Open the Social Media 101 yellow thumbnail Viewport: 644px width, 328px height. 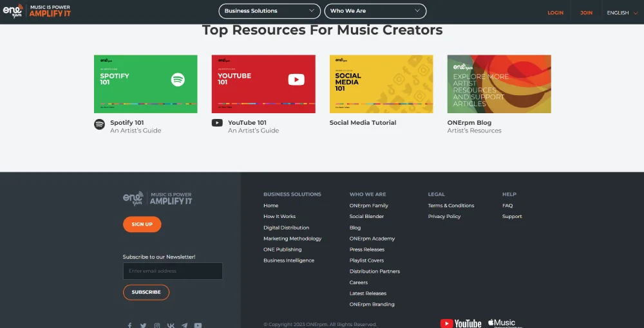point(381,84)
